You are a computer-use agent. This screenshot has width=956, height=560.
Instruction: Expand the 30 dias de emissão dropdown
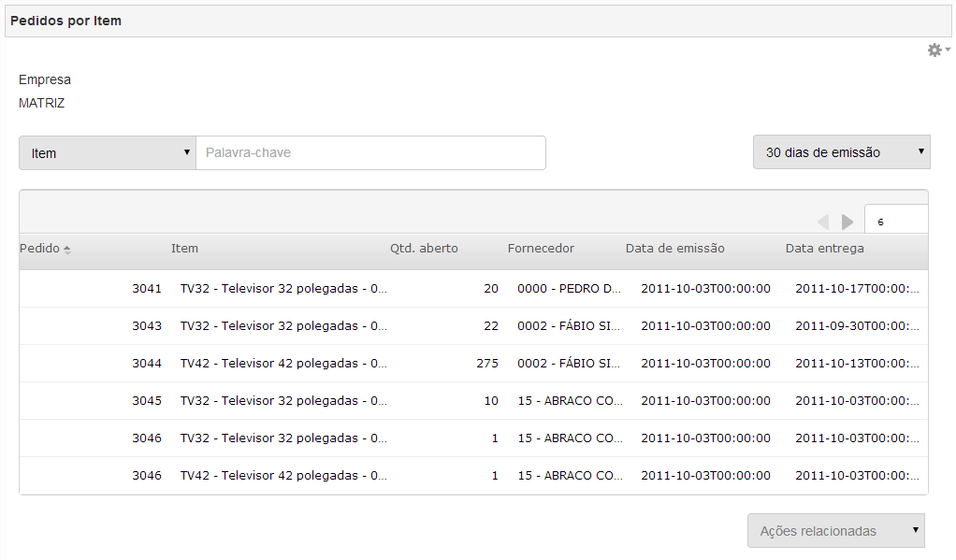[x=841, y=152]
